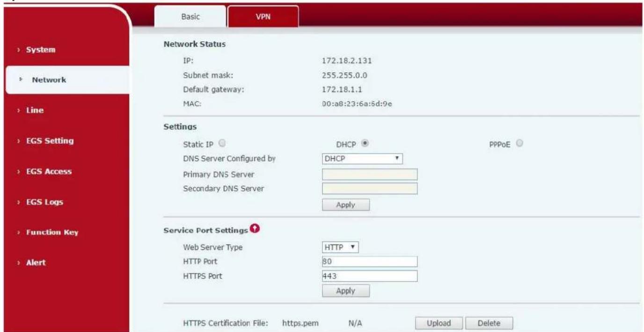Click the N/A certificate status text
The height and width of the screenshot is (332, 644).
pyautogui.click(x=354, y=323)
